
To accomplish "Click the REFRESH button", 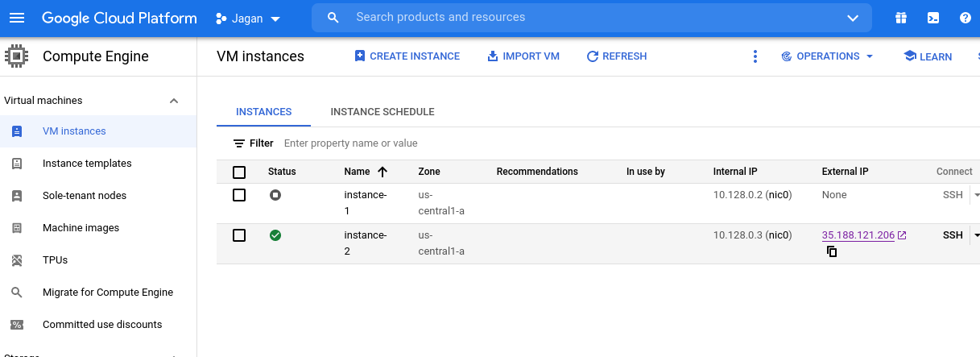I will 617,56.
